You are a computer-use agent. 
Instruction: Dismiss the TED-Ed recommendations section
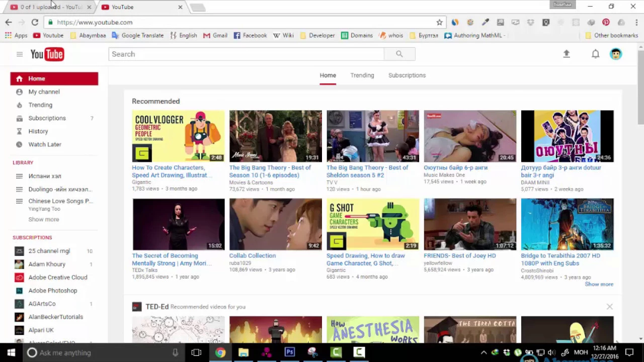(x=609, y=306)
